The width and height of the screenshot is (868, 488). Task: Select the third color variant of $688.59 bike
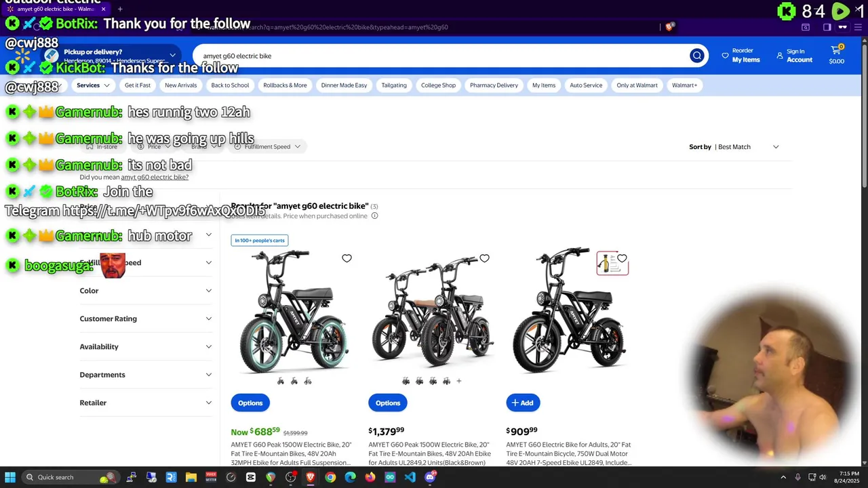pyautogui.click(x=308, y=382)
